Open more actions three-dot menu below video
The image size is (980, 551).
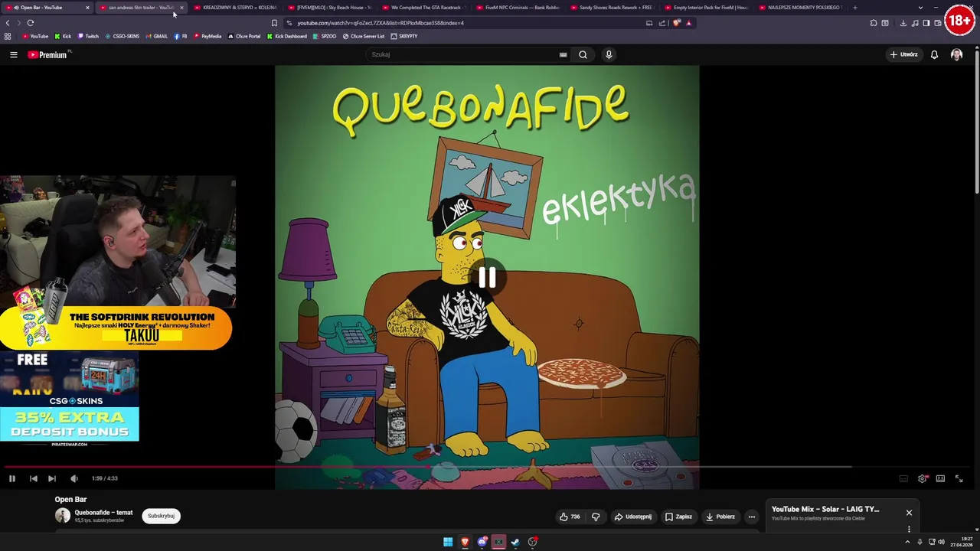click(x=751, y=517)
